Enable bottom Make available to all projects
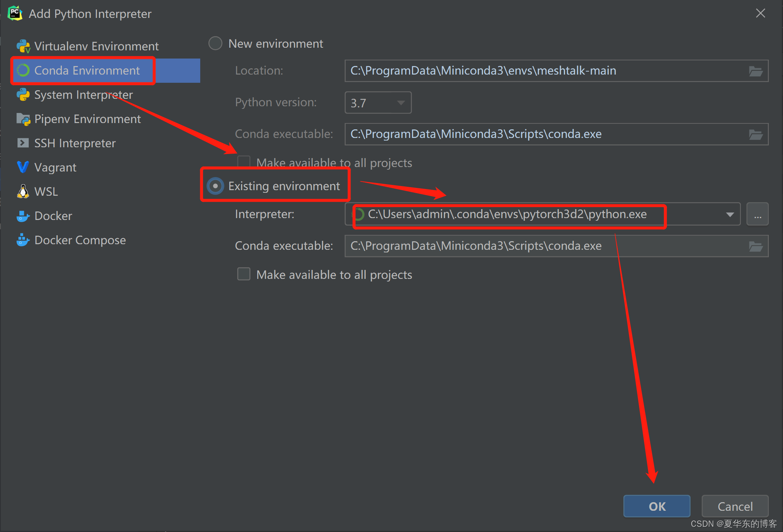This screenshot has height=532, width=783. pos(244,274)
